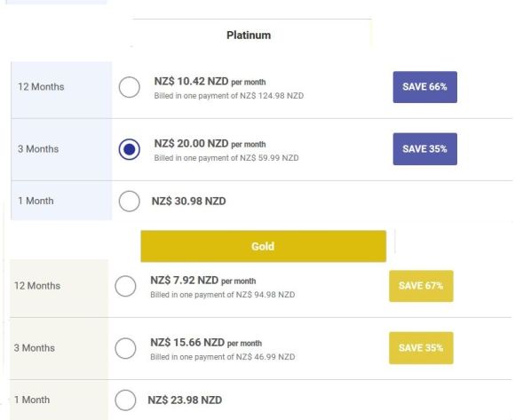The image size is (515, 420).
Task: Click the purple SAVE 35% badge
Action: coord(424,149)
